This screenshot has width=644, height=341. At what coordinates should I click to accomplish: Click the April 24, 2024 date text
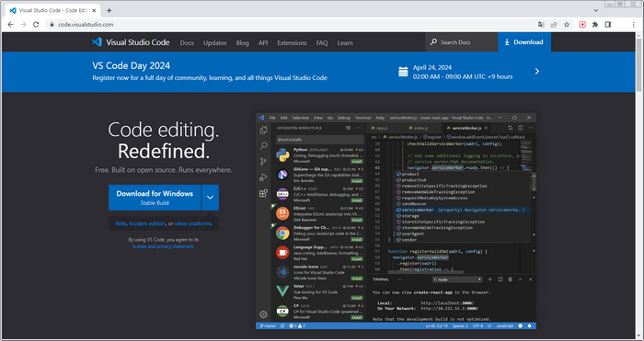(432, 68)
